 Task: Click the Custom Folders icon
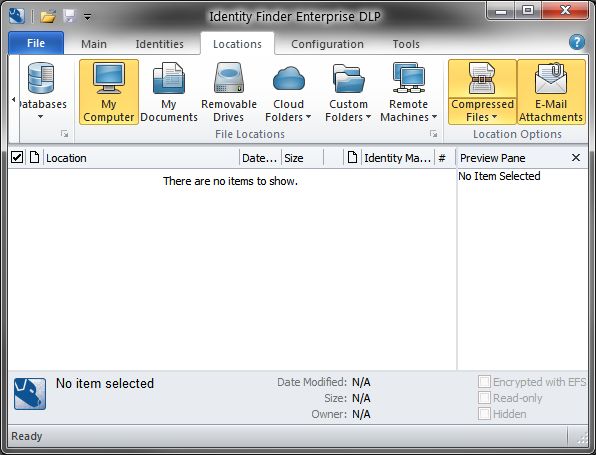click(x=349, y=78)
